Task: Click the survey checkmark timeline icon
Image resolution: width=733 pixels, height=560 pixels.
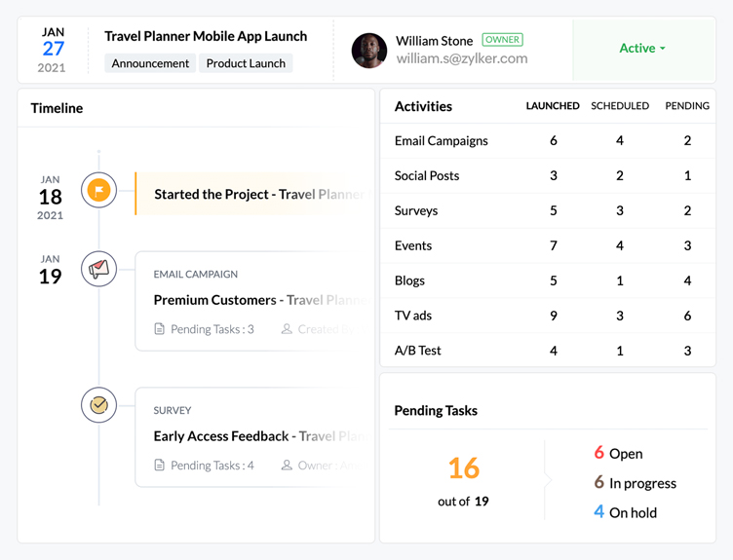Action: [x=98, y=405]
